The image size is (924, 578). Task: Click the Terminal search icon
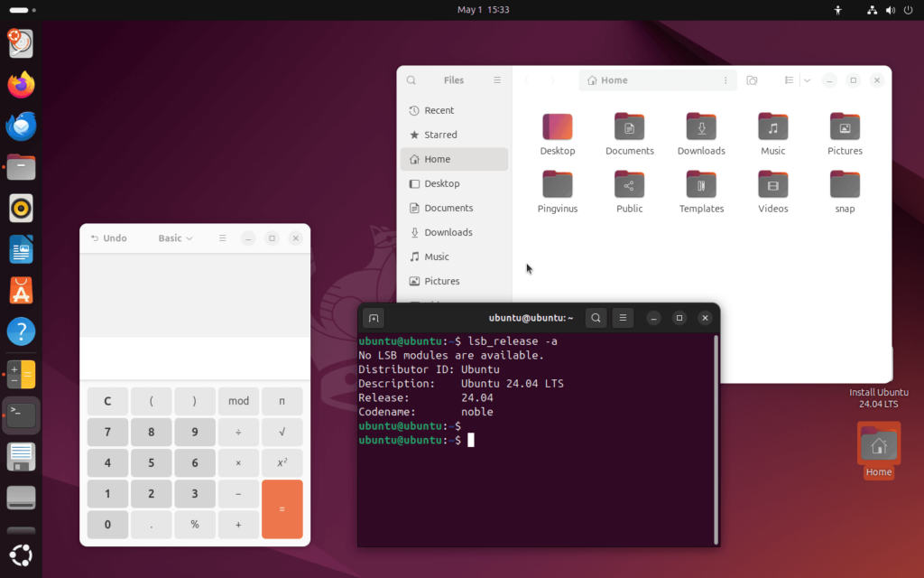click(x=596, y=318)
